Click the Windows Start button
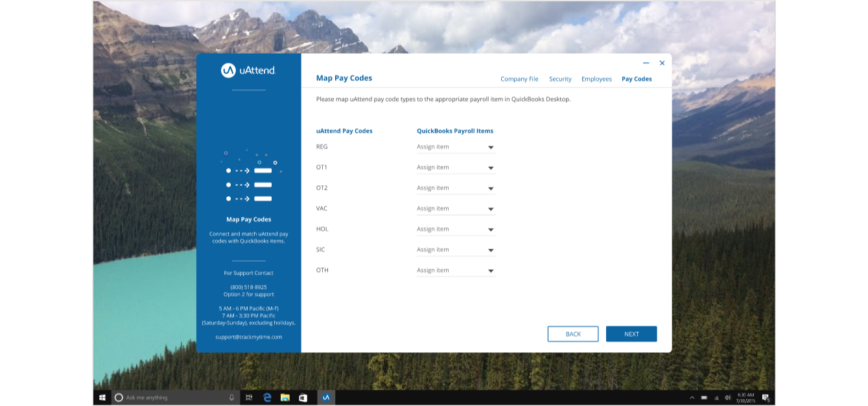Image resolution: width=868 pixels, height=406 pixels. click(102, 398)
